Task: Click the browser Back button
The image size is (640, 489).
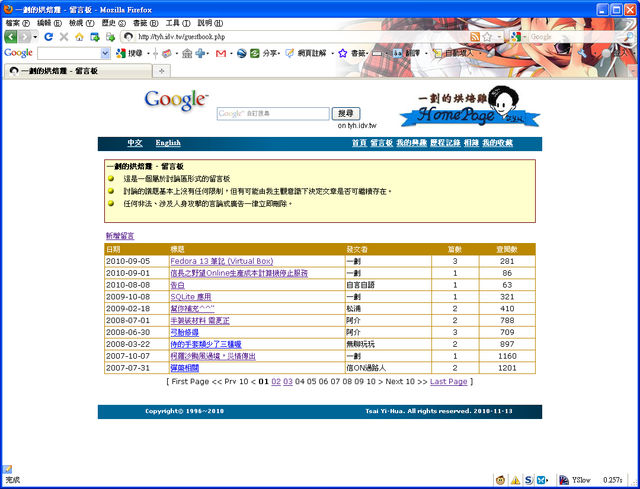Action: [14, 36]
